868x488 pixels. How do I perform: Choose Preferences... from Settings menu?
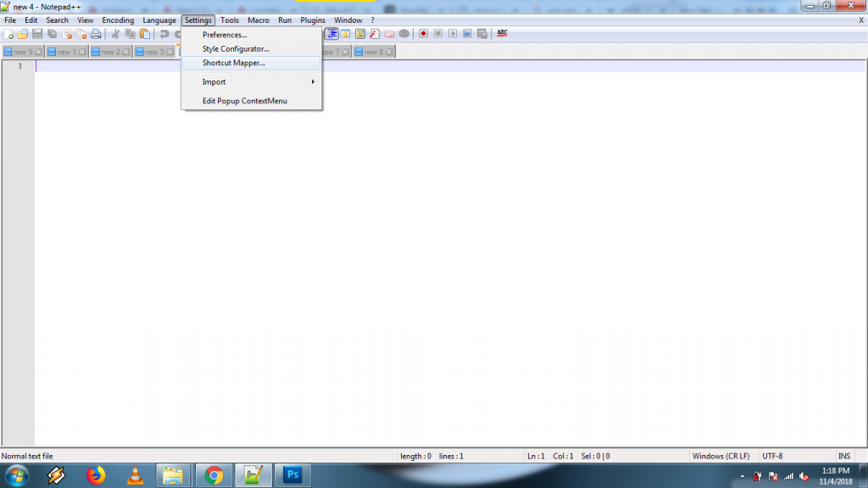(251, 35)
